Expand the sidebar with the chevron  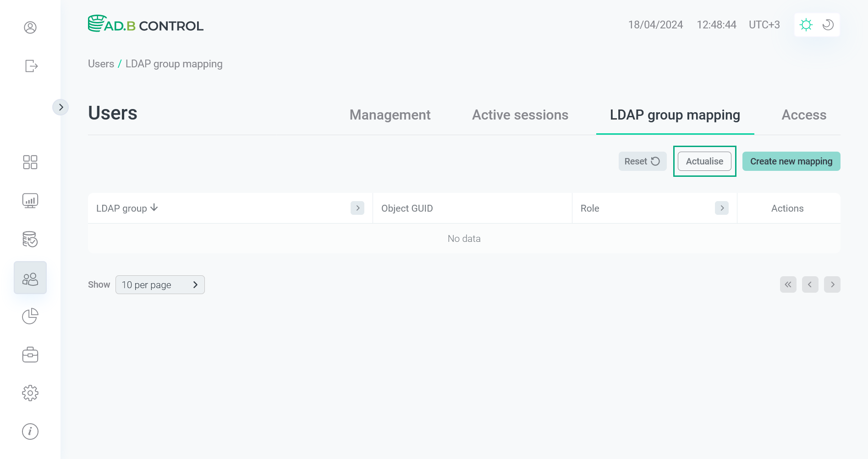61,107
